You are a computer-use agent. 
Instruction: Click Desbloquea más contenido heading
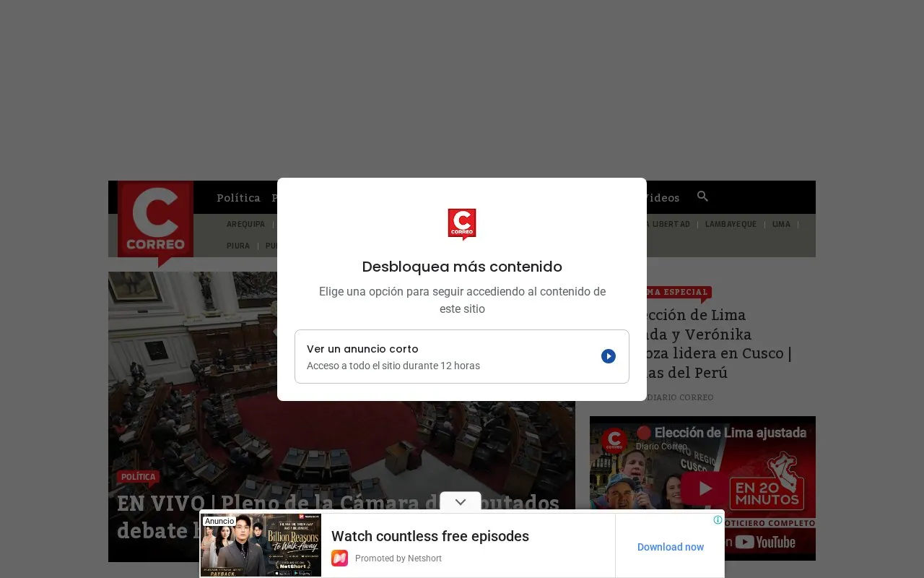(x=462, y=267)
